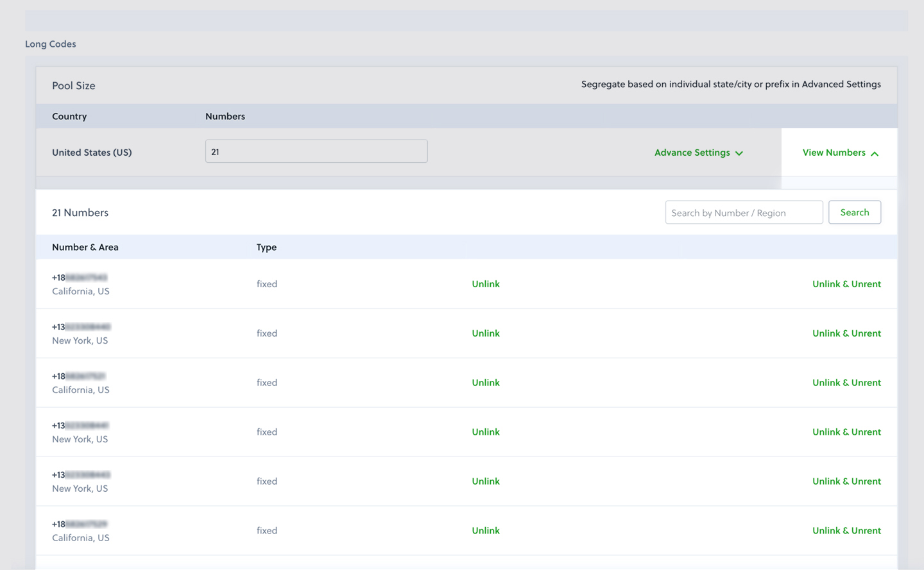Unlink & Unrent the second California number
This screenshot has height=570, width=924.
click(x=846, y=383)
